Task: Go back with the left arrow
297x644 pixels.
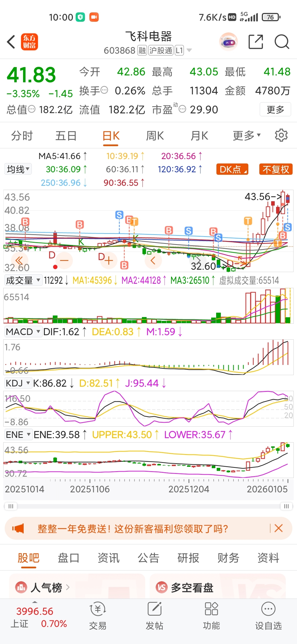Action: [x=11, y=42]
